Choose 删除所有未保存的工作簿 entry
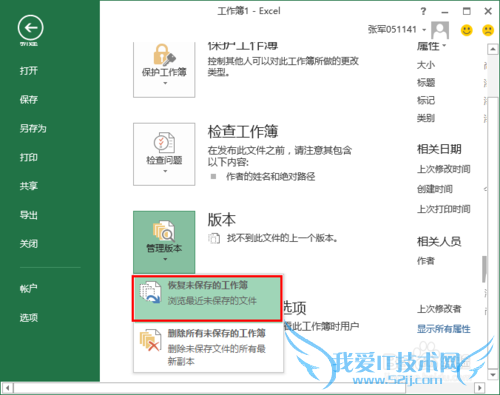Viewport: 500px width, 395px height. (208, 347)
